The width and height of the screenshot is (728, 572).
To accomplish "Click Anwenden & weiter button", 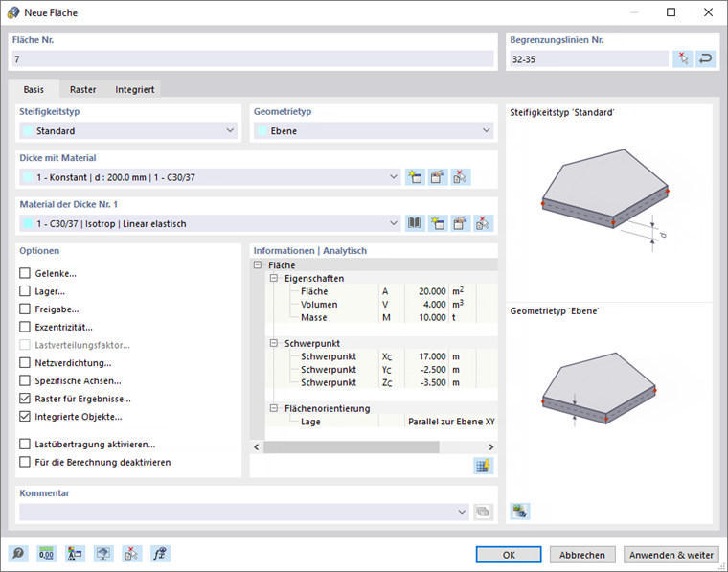I will coord(671,555).
